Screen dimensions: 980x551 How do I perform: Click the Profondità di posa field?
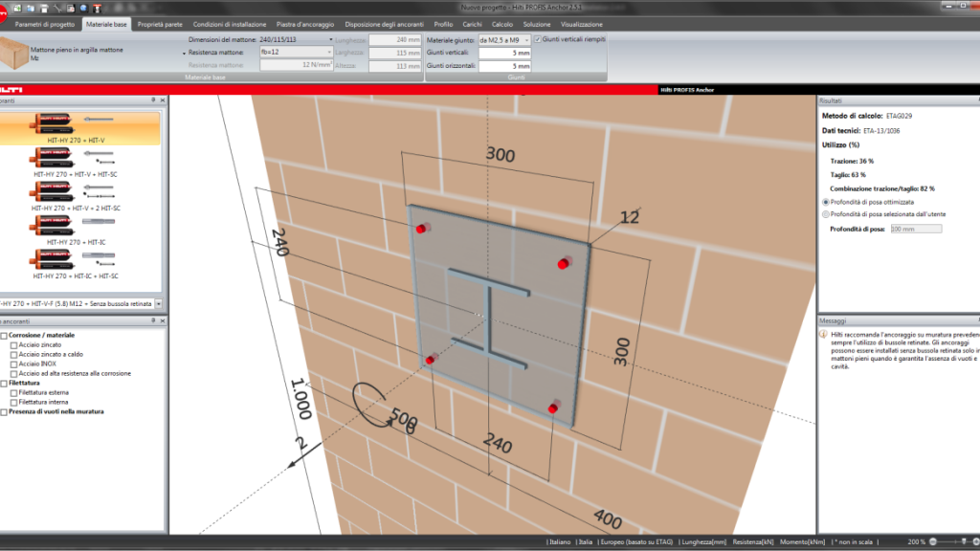pyautogui.click(x=916, y=230)
